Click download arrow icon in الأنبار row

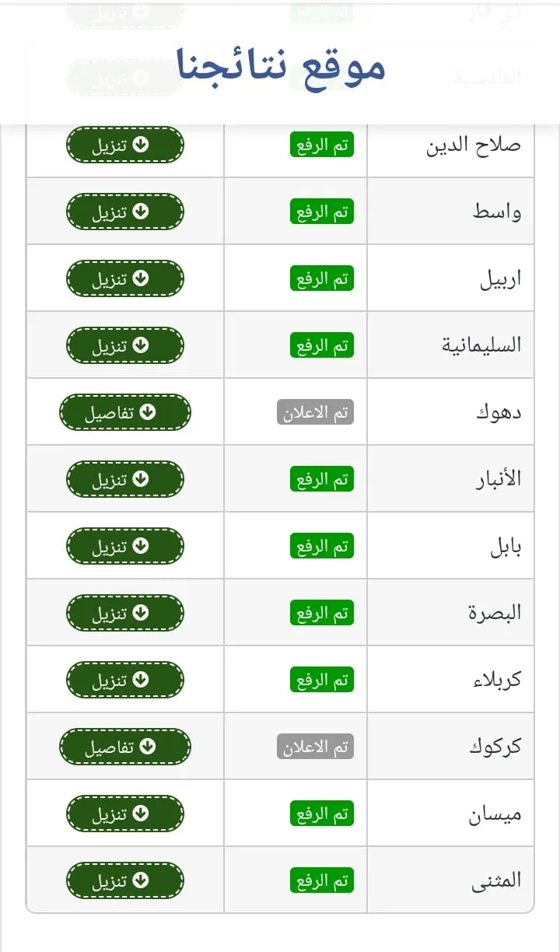point(141,479)
